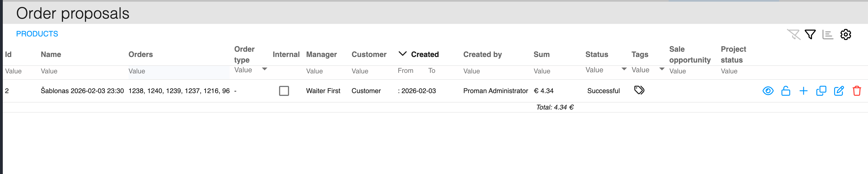868x174 pixels.
Task: Open the Status filter dropdown
Action: (x=624, y=69)
